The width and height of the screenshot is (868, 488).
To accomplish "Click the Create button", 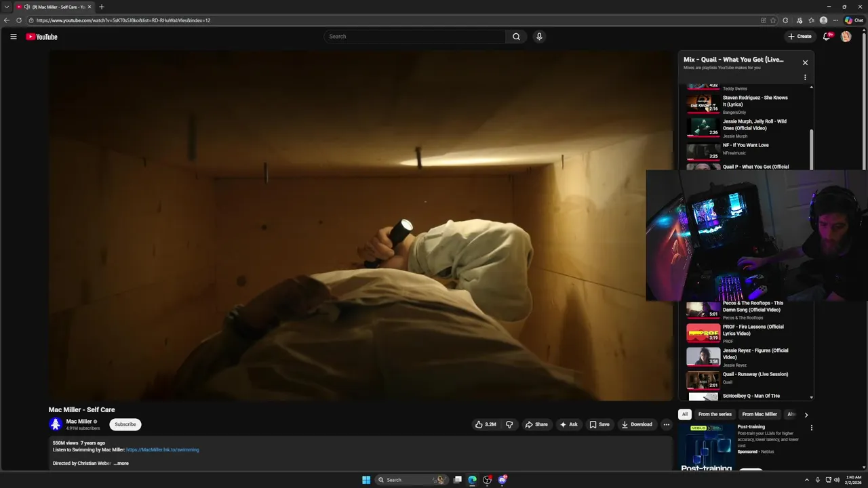I will coord(800,37).
